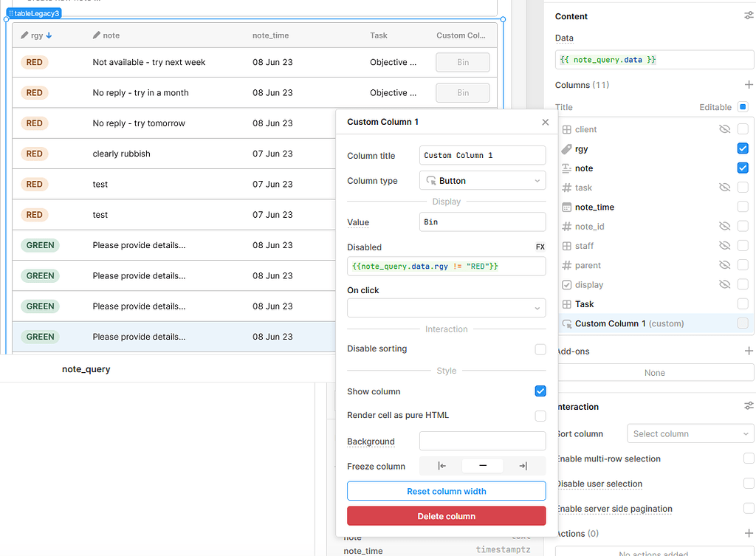Toggle the hidden-eye icon for the note_id column
This screenshot has width=756, height=556.
pyautogui.click(x=724, y=226)
